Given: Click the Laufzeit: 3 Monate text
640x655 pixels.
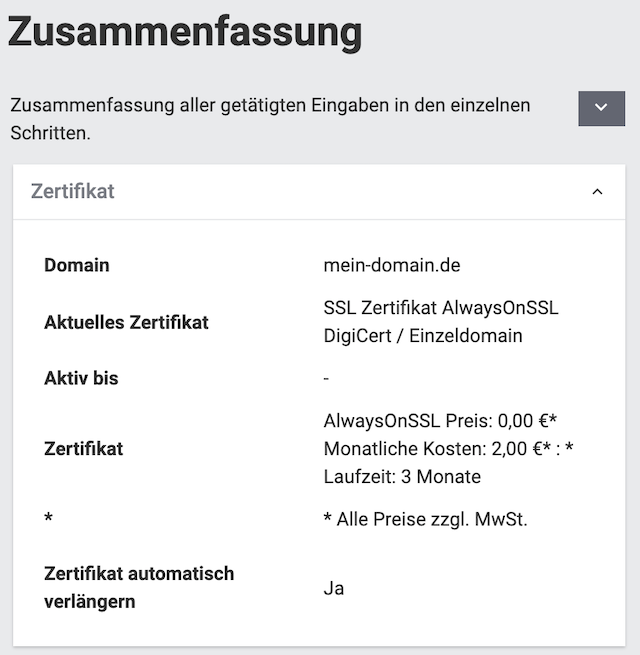Looking at the screenshot, I should (402, 477).
